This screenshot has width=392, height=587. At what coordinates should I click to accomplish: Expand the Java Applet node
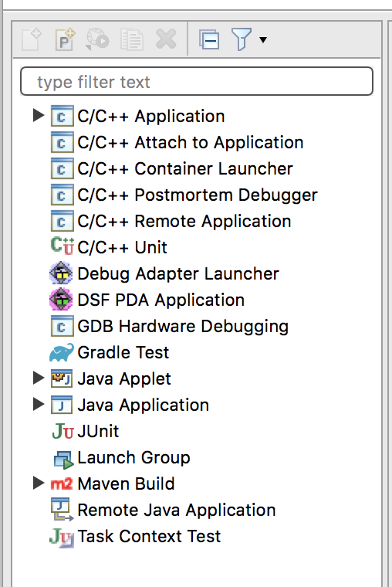pos(39,378)
